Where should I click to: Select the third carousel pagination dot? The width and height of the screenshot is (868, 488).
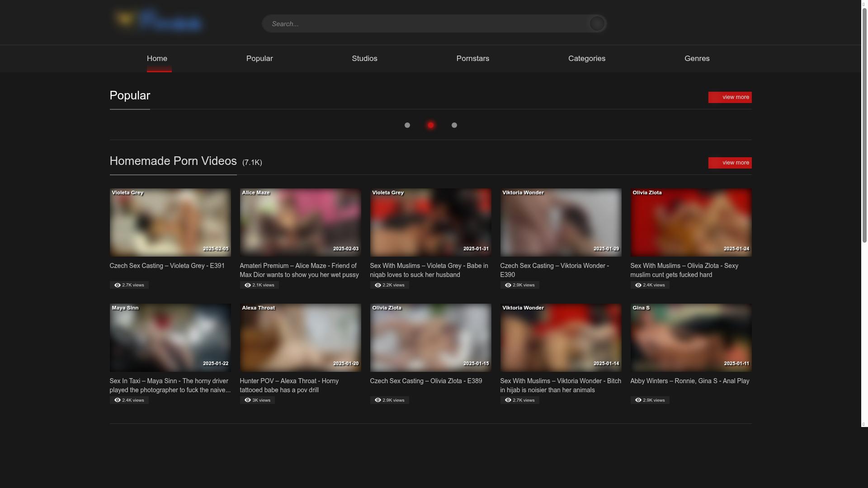coord(454,125)
